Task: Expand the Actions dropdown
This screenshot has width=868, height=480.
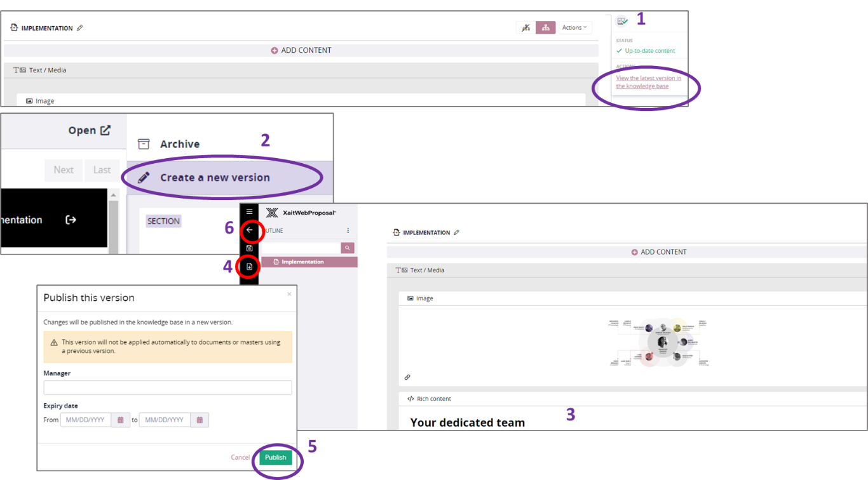Action: coord(574,27)
